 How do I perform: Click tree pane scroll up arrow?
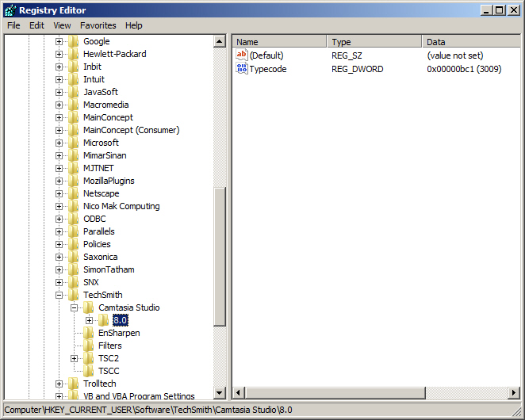pyautogui.click(x=220, y=41)
